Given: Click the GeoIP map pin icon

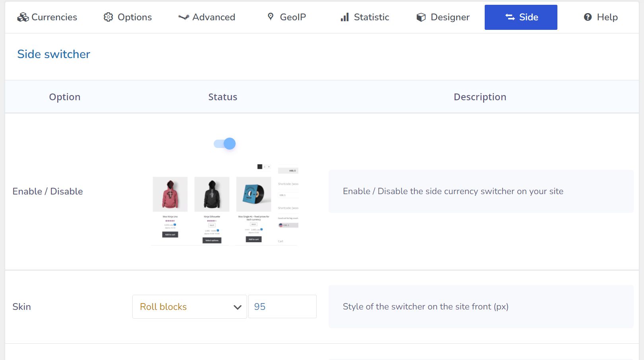Looking at the screenshot, I should (271, 17).
